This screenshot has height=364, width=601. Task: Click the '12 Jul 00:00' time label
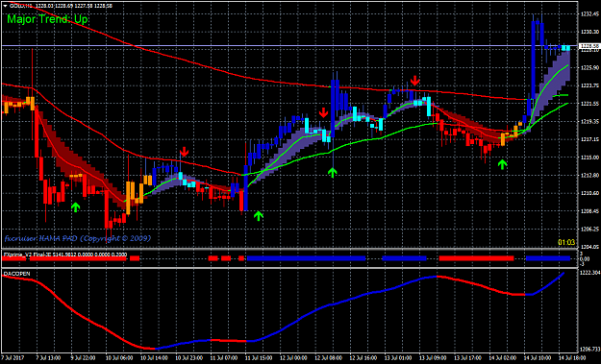pos(293,358)
